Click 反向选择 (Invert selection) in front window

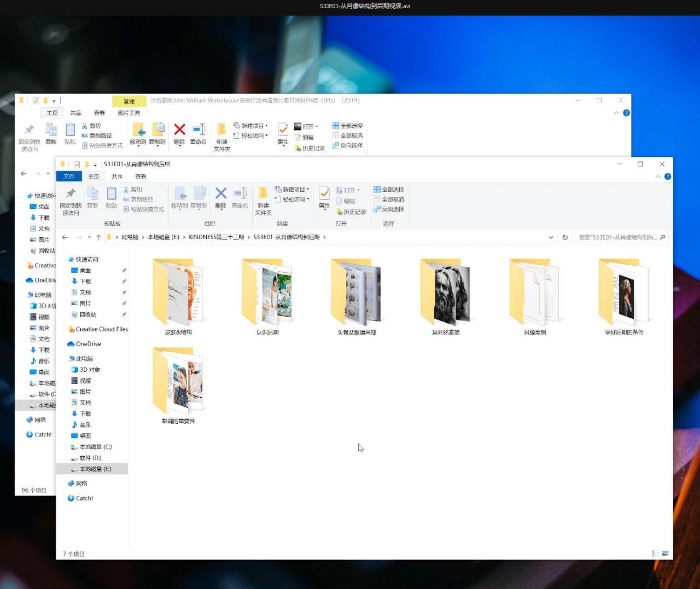click(x=389, y=209)
